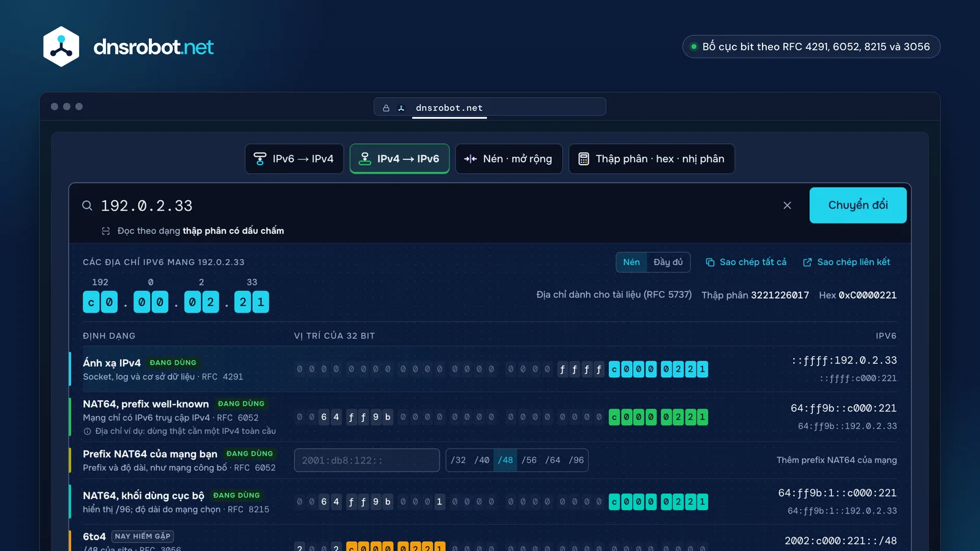The height and width of the screenshot is (551, 980).
Task: Switch to the IPv6 → IPv4 tab
Action: [x=294, y=159]
